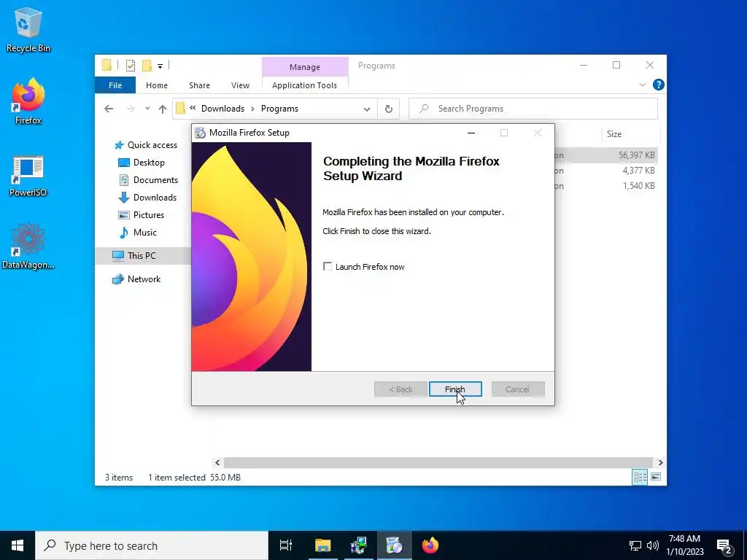Open the Home ribbon tab in File Explorer
Viewport: 747px width, 560px height.
pos(157,85)
